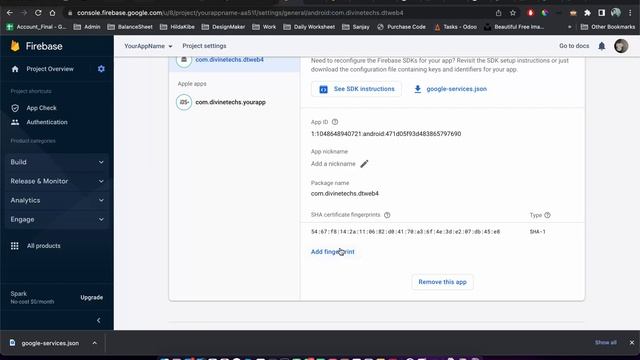Expand the Engage section
640x360 pixels.
coord(57,220)
